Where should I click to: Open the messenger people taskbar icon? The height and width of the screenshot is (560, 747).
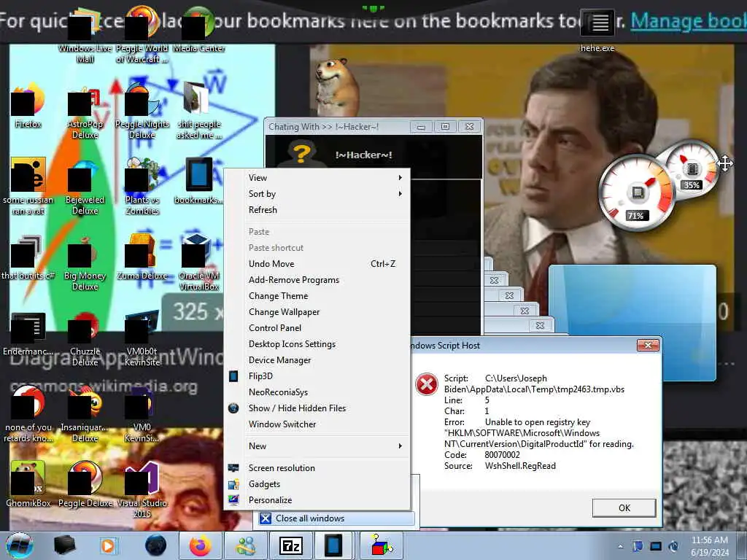tap(246, 545)
